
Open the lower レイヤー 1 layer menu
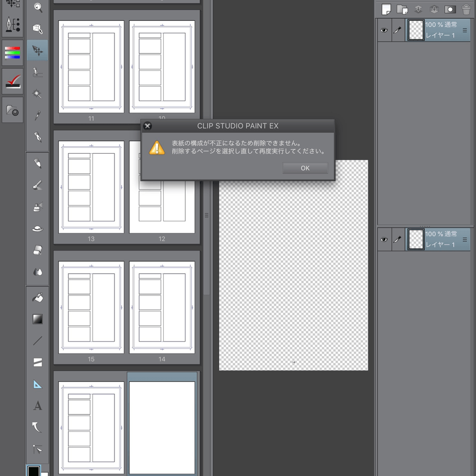pos(465,239)
